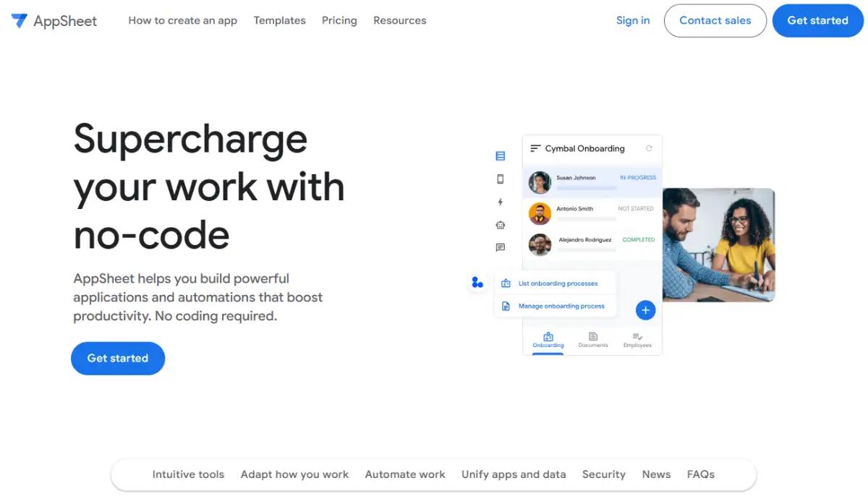Screen dimensions: 868x504
Task: Click the IN-PROGRESS status label
Action: point(638,178)
